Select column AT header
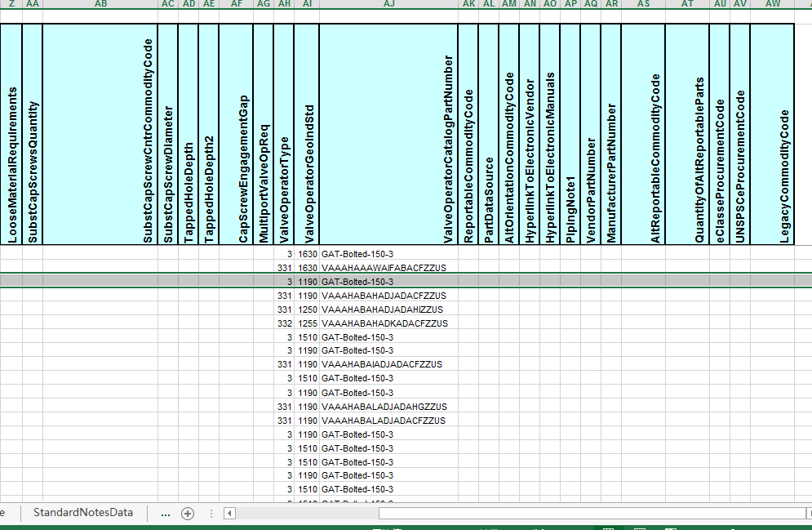This screenshot has width=812, height=530. [687, 3]
